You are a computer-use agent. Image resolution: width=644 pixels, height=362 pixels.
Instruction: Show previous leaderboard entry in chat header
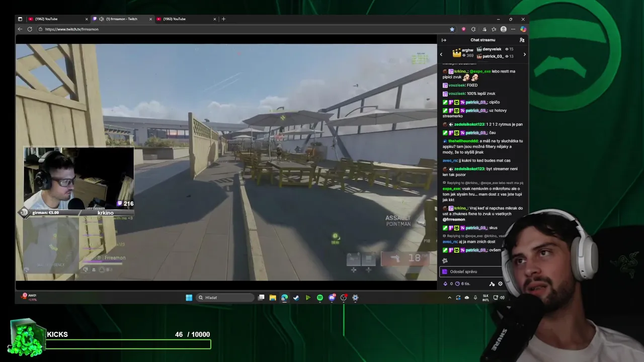(x=441, y=54)
